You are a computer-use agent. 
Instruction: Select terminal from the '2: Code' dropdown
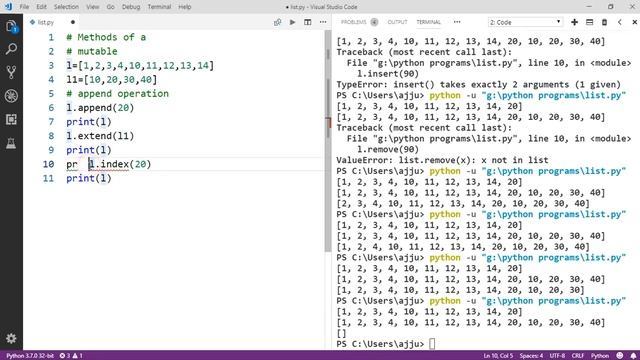tap(525, 22)
